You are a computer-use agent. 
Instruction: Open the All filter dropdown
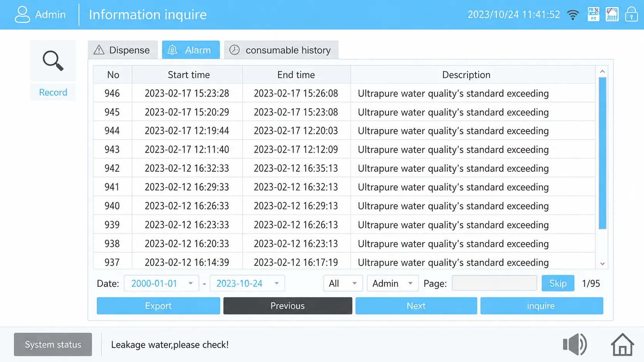343,284
